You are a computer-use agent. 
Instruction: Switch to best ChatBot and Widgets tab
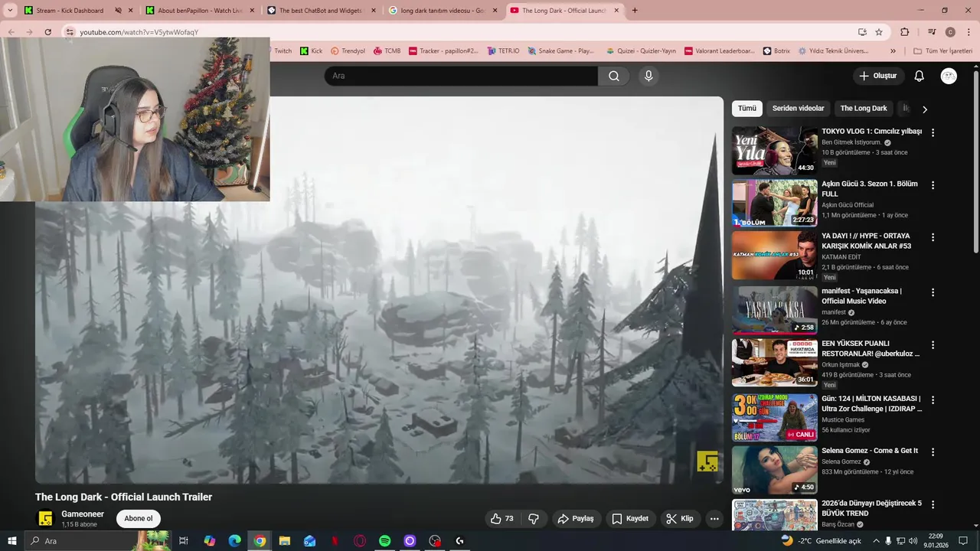(x=322, y=11)
